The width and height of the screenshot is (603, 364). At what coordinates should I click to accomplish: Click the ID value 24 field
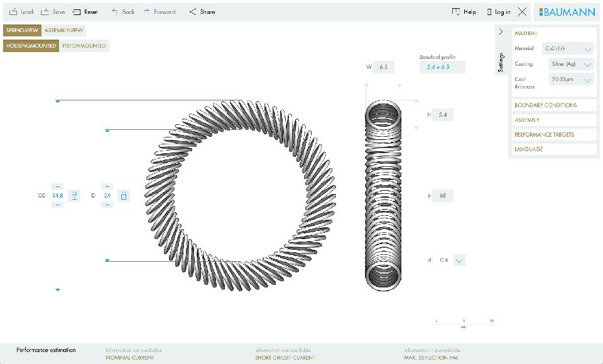pyautogui.click(x=107, y=196)
